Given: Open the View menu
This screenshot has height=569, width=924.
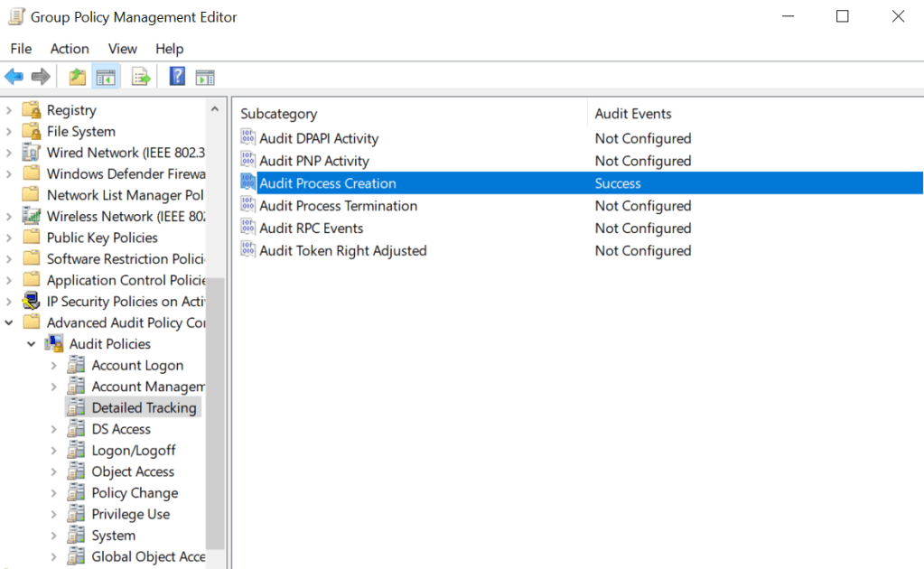Looking at the screenshot, I should 122,49.
